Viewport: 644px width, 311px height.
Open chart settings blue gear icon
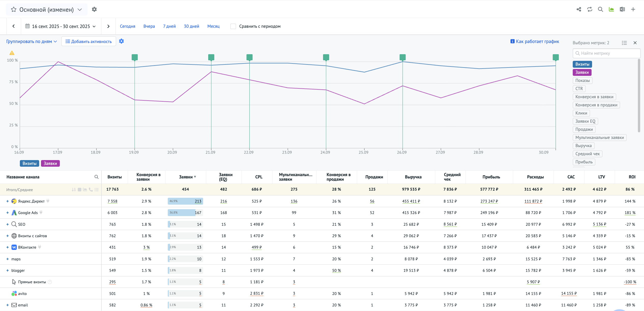click(x=121, y=41)
